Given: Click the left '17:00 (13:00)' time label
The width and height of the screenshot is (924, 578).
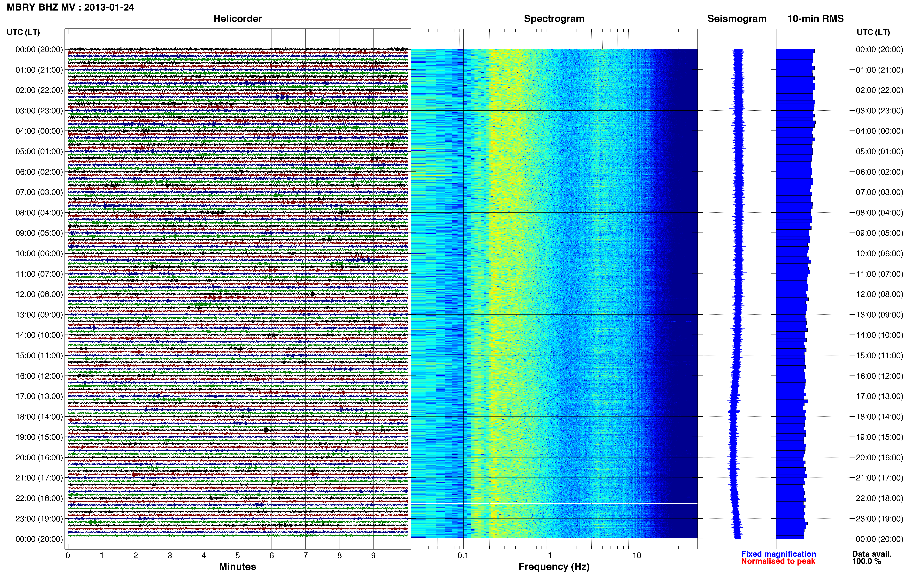Looking at the screenshot, I should click(x=39, y=396).
